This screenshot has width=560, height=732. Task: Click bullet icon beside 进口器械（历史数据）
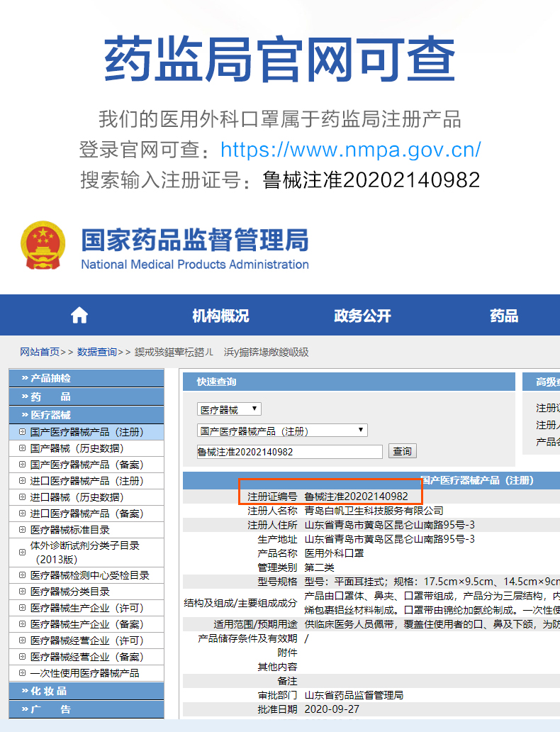pos(22,497)
